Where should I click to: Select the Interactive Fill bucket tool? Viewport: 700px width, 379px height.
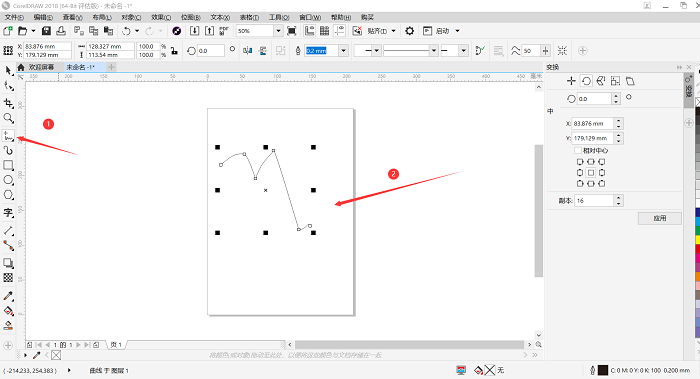[x=8, y=311]
